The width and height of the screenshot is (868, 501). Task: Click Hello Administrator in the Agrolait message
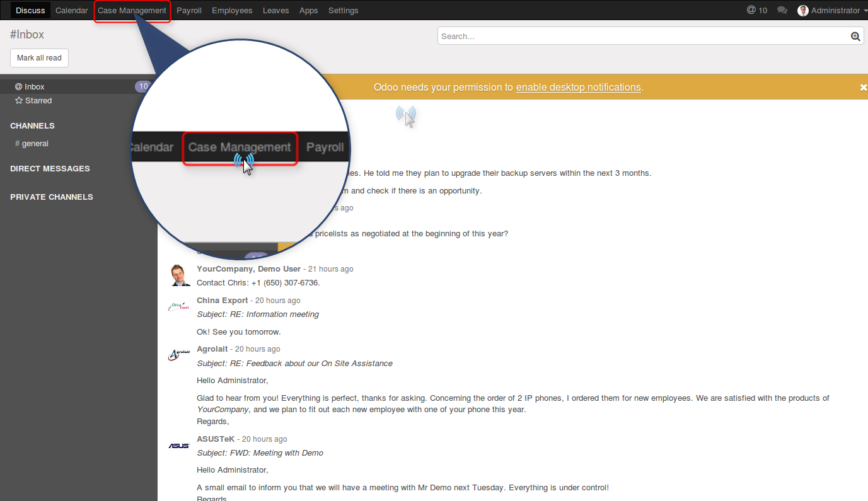[233, 381]
